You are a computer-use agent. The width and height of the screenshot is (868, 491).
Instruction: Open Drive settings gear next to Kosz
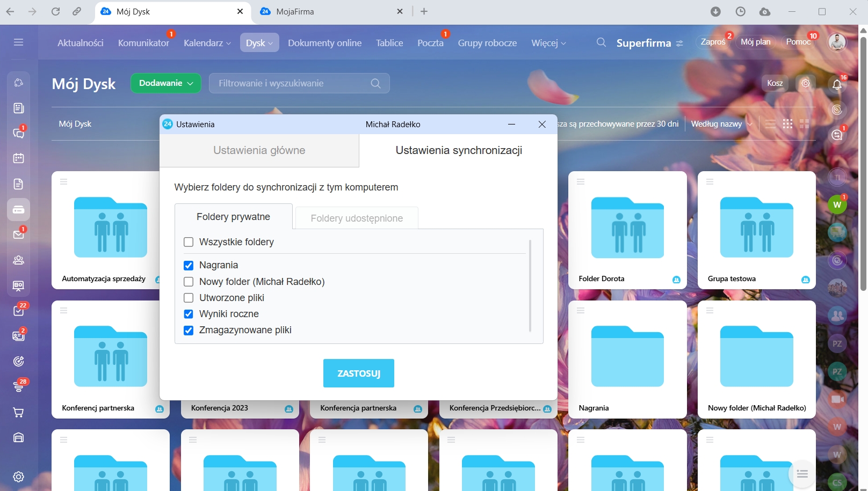click(x=805, y=83)
